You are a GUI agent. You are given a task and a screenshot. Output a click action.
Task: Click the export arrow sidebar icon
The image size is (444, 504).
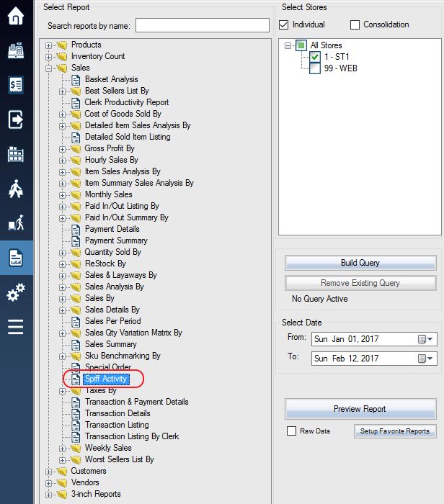coord(16,120)
